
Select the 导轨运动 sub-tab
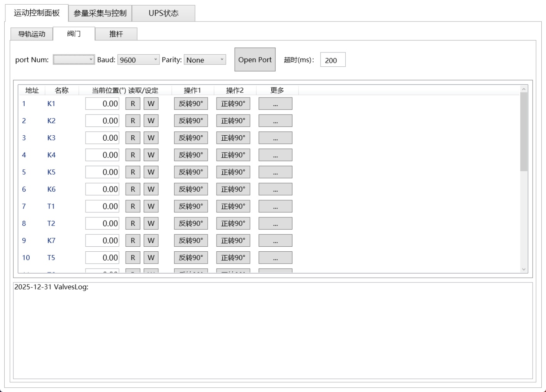(32, 34)
